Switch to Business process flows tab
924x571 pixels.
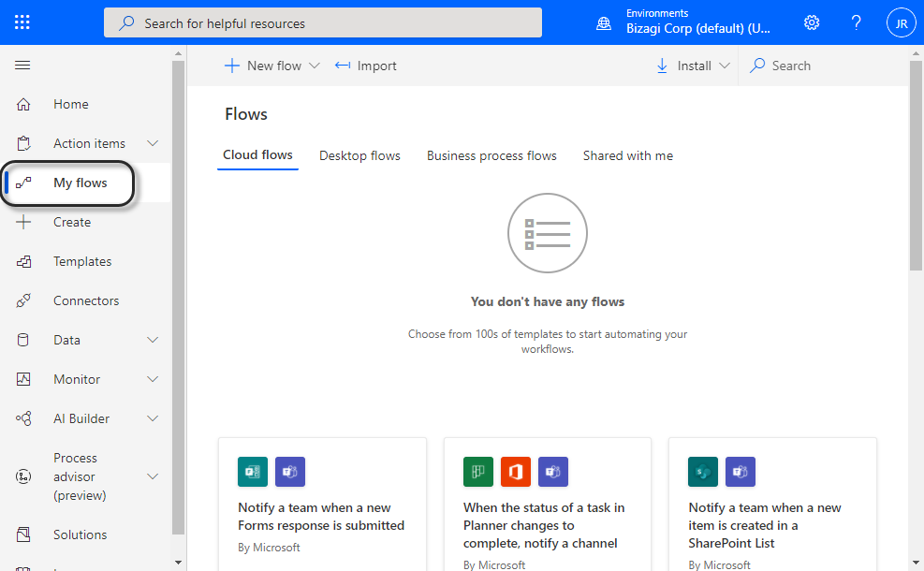[x=491, y=155]
